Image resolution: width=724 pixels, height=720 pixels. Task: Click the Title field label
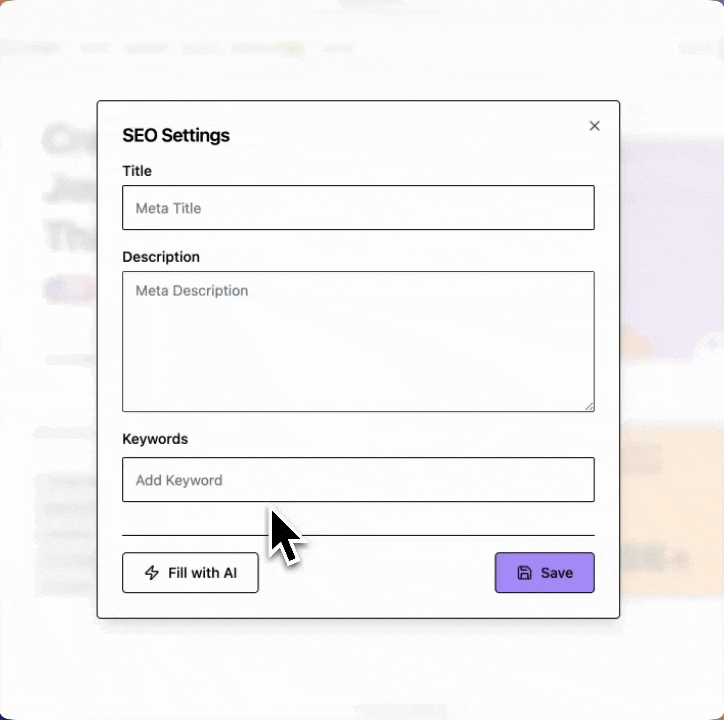tap(137, 171)
